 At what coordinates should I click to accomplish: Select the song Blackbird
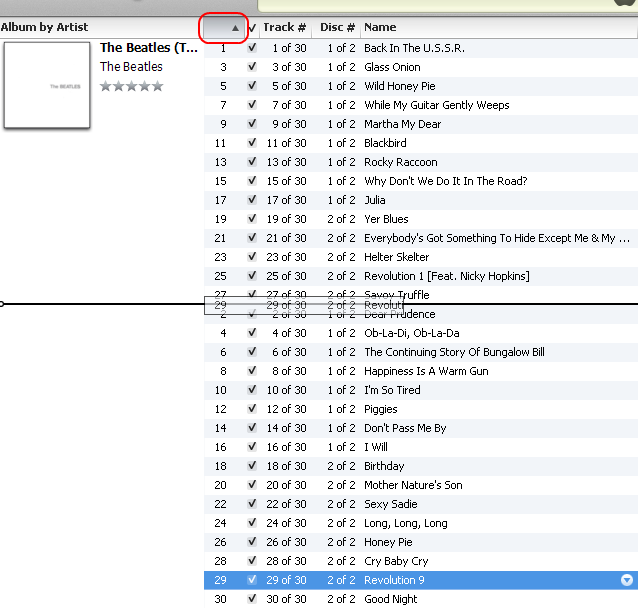(385, 143)
